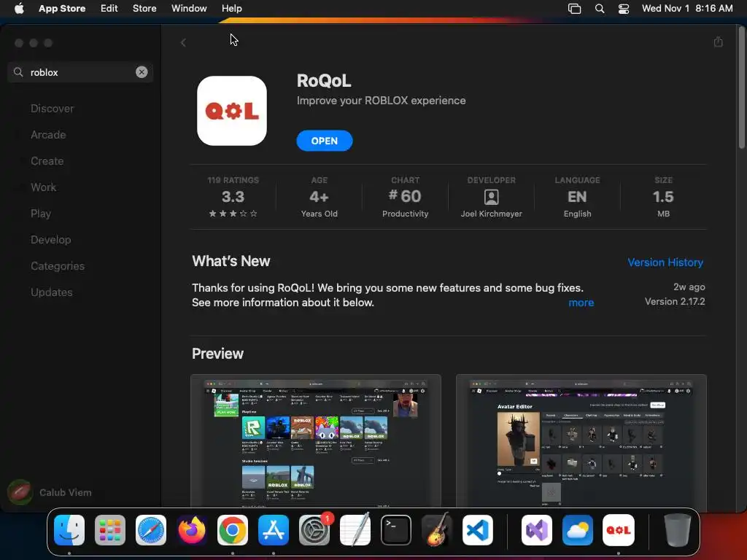This screenshot has height=560, width=747.
Task: Open the Play section
Action: coord(41,214)
